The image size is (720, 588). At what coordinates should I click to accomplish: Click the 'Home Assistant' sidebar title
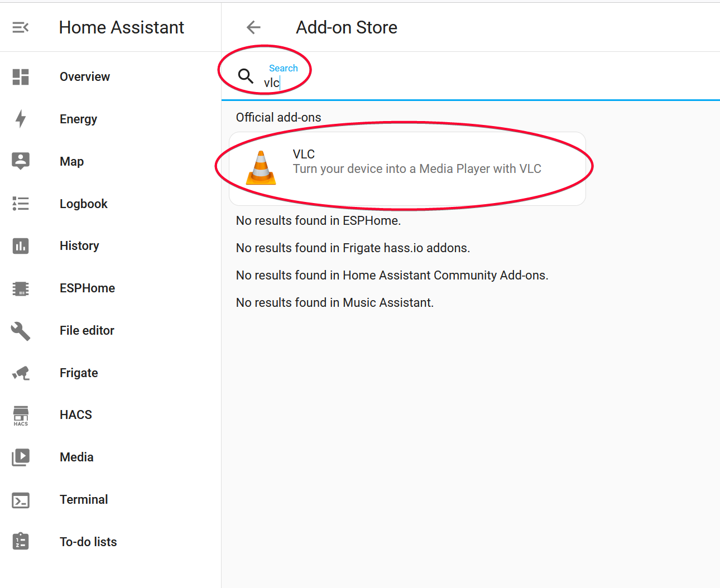pyautogui.click(x=121, y=27)
